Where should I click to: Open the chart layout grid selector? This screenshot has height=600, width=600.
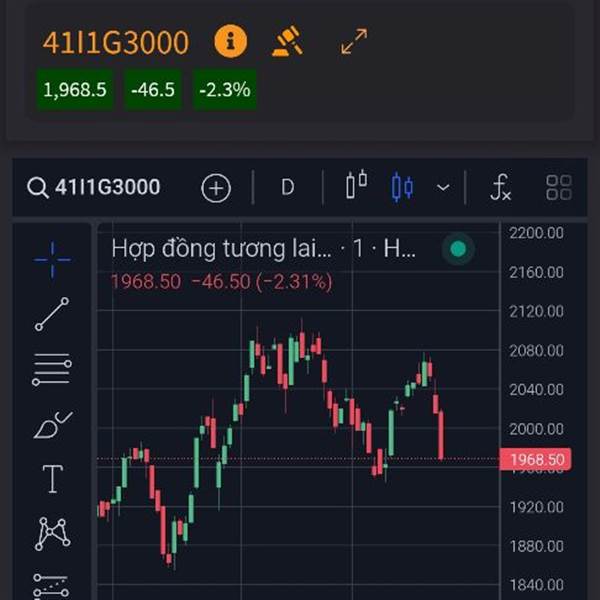pyautogui.click(x=559, y=187)
